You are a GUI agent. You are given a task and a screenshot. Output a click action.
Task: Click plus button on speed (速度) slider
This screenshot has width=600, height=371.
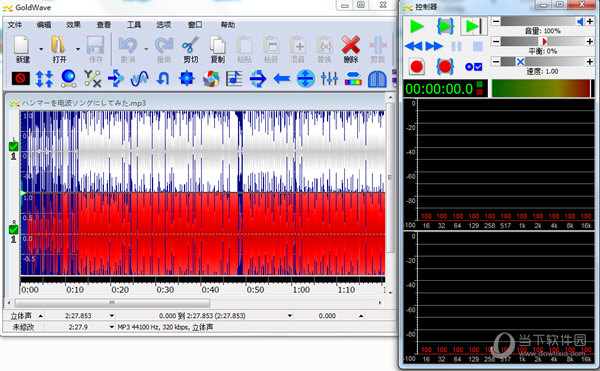(x=590, y=61)
